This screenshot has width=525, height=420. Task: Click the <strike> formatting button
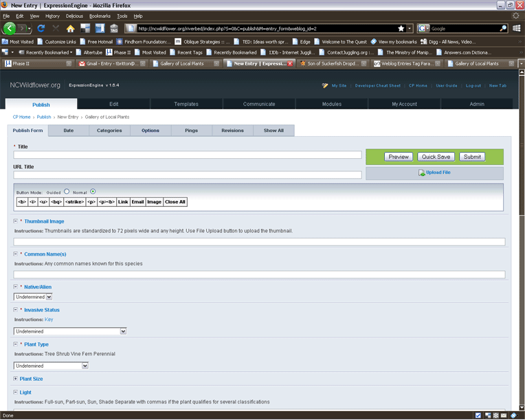point(75,202)
